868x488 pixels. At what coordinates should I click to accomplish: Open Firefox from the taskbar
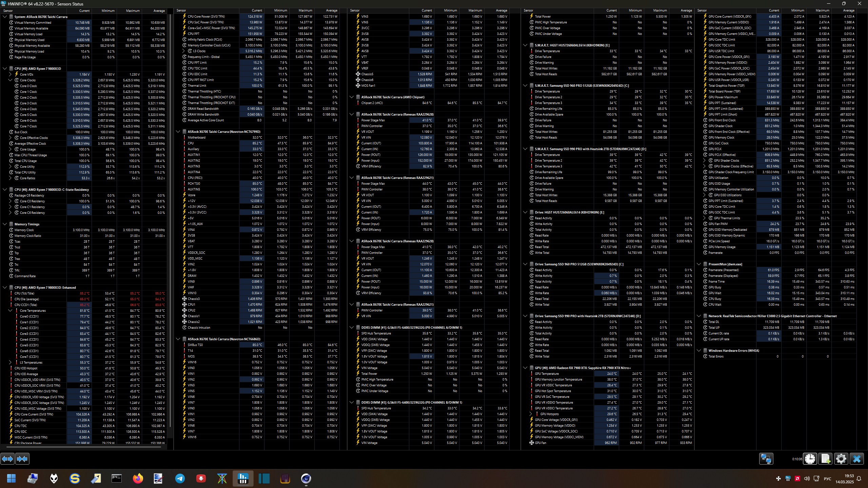[x=138, y=479]
